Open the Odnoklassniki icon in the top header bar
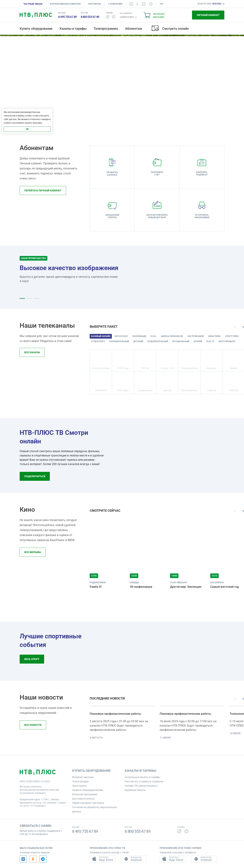244x868 pixels. pyautogui.click(x=137, y=4)
